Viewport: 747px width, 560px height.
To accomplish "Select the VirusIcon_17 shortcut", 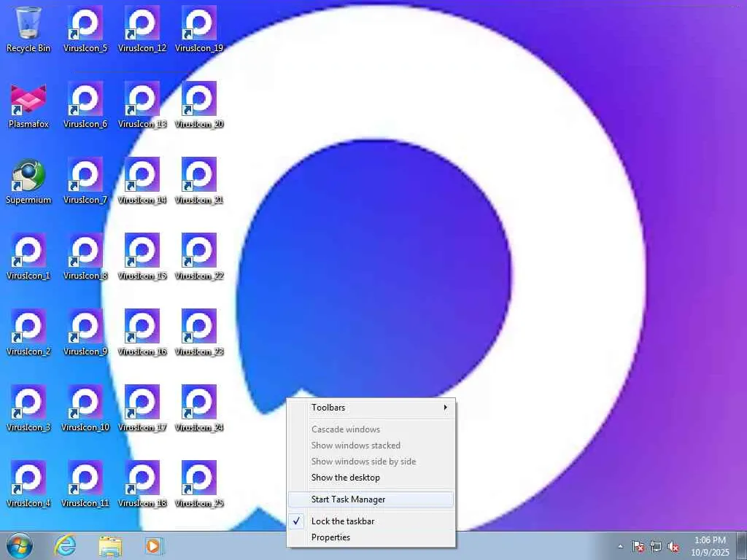I will pos(142,408).
